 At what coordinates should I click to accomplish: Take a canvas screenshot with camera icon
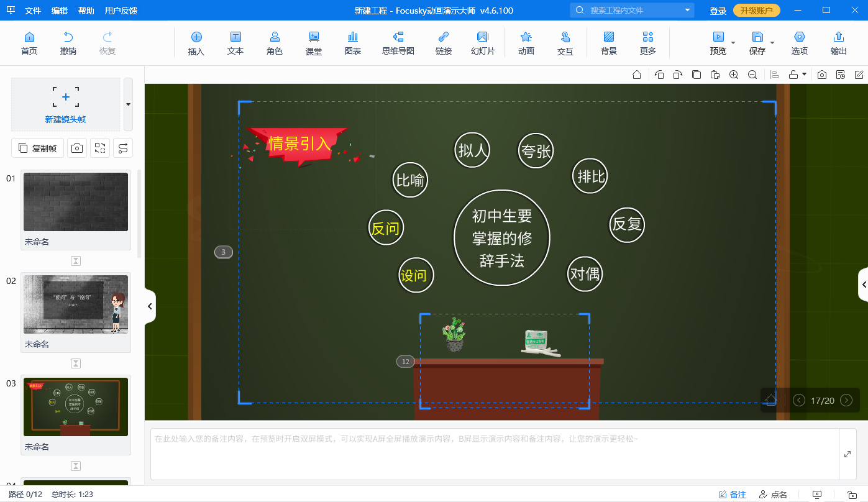[x=822, y=75]
